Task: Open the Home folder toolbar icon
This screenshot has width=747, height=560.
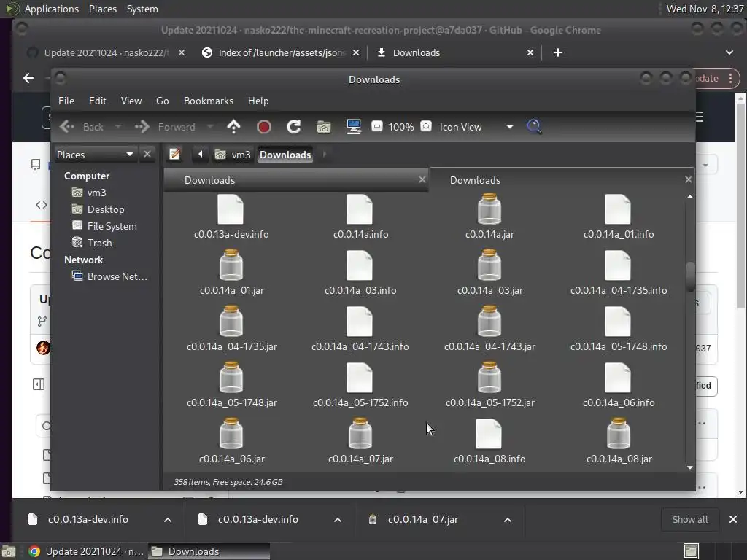Action: click(x=324, y=127)
